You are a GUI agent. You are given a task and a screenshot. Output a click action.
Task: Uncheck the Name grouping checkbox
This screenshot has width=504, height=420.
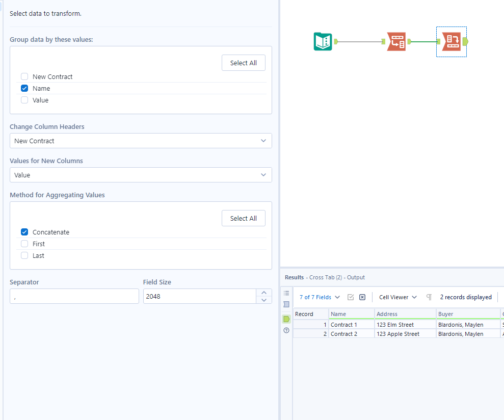click(24, 88)
